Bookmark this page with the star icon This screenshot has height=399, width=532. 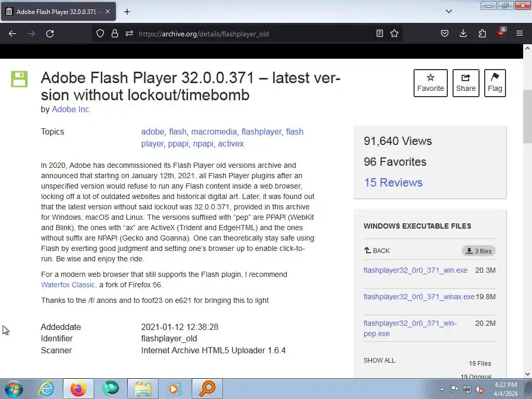coord(394,33)
